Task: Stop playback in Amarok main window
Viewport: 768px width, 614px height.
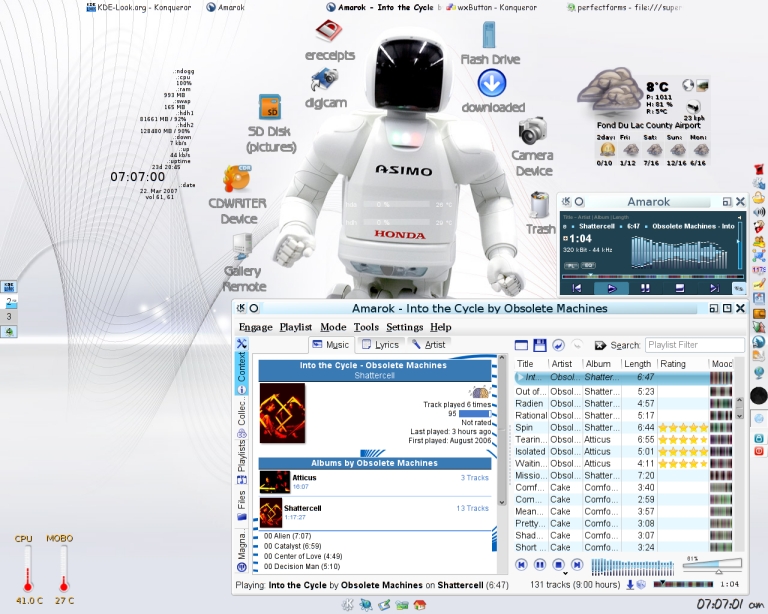Action: click(x=558, y=565)
